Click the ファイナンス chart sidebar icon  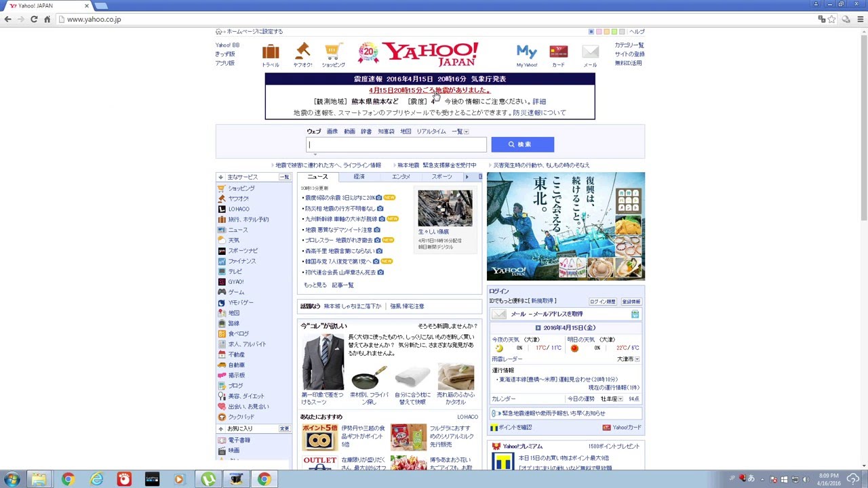(222, 262)
